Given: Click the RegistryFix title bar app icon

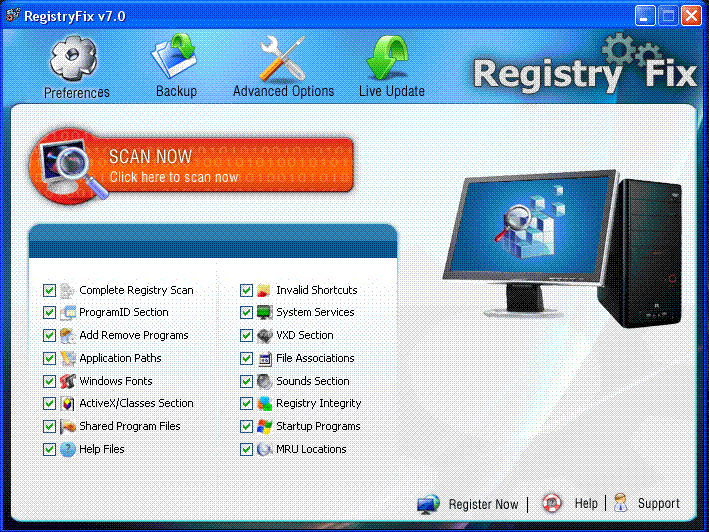Looking at the screenshot, I should click(13, 15).
